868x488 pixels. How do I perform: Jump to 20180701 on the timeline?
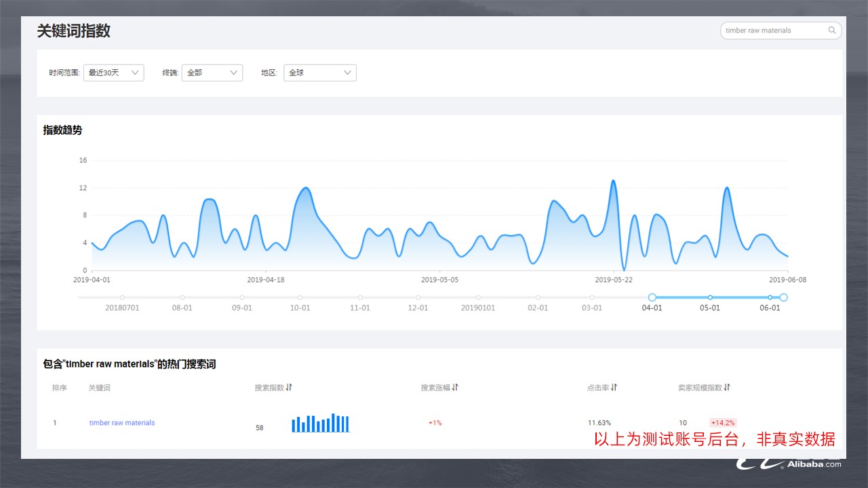[x=122, y=298]
